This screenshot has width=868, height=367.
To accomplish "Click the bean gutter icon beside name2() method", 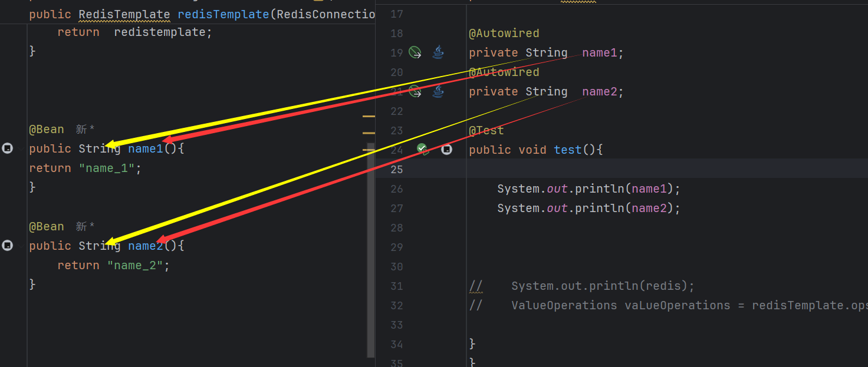I will click(7, 246).
